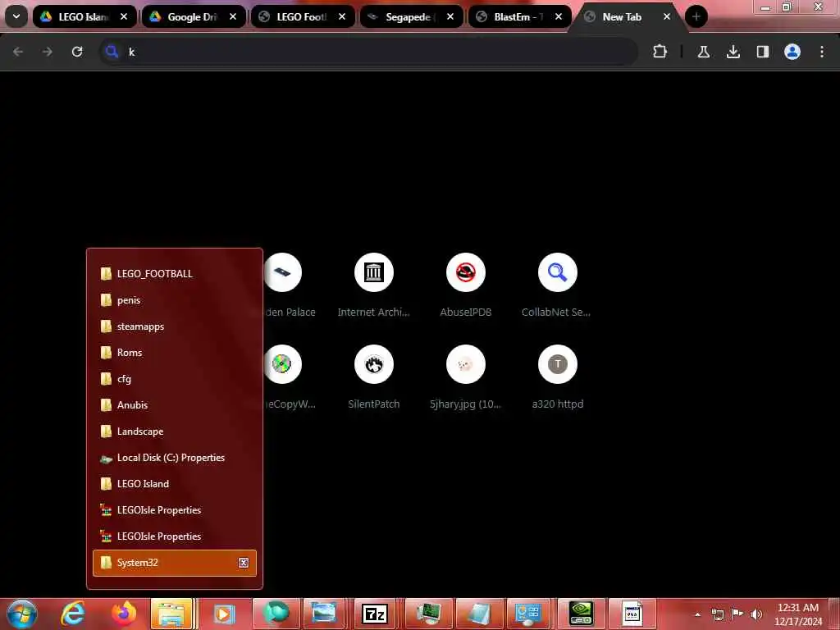
Task: Open the 7-Zip taskbar icon
Action: (375, 614)
